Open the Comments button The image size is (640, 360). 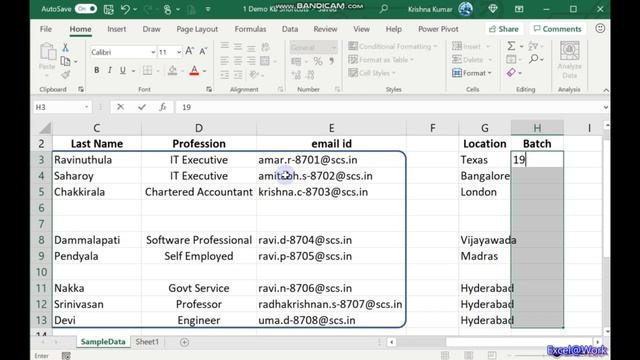click(557, 29)
